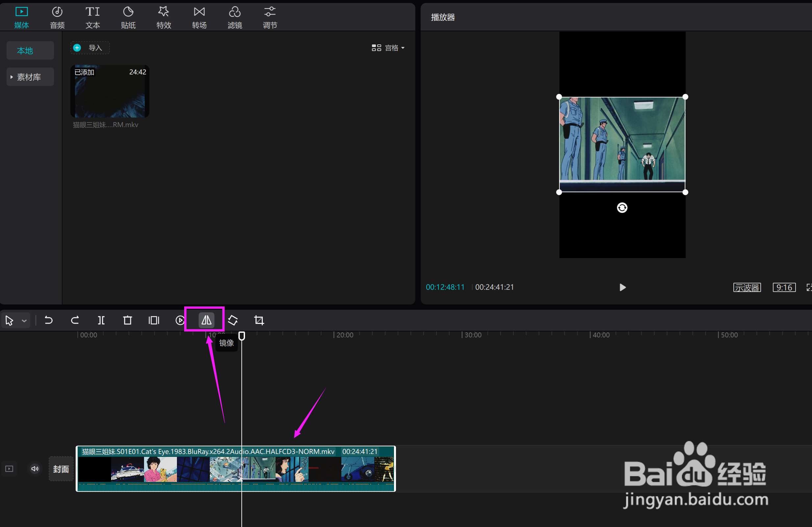
Task: Select the 本地 local media category
Action: click(30, 51)
